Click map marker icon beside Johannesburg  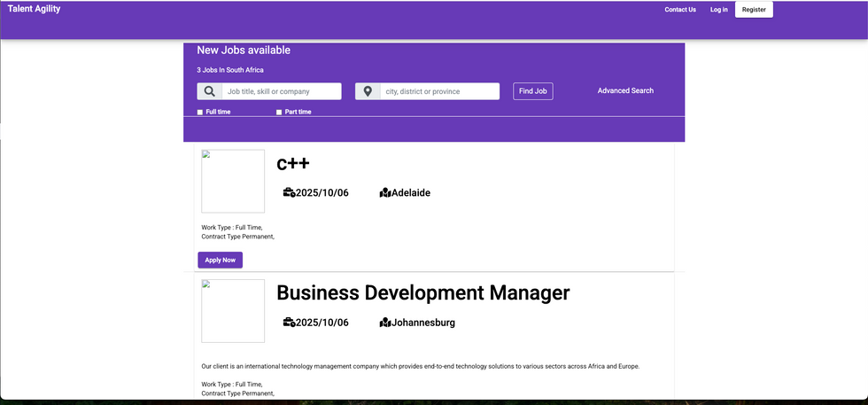(385, 323)
